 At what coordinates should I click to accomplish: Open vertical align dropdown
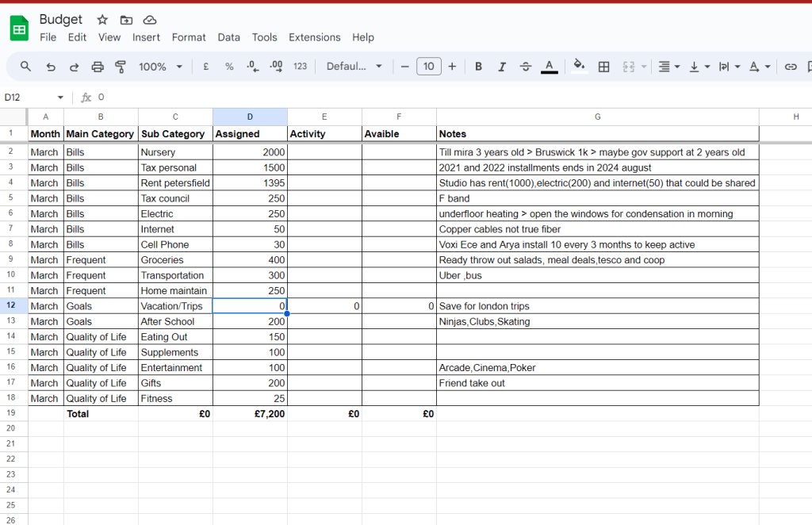(x=699, y=67)
